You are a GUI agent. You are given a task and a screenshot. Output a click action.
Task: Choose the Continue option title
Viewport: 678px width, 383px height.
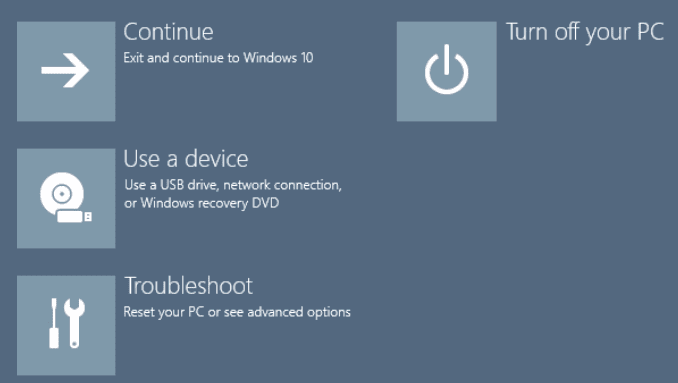(168, 32)
